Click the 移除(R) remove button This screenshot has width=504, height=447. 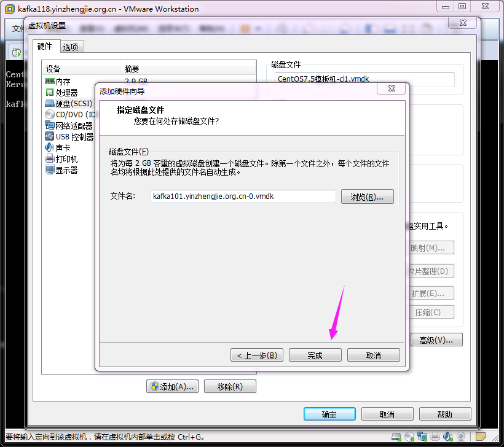[230, 386]
